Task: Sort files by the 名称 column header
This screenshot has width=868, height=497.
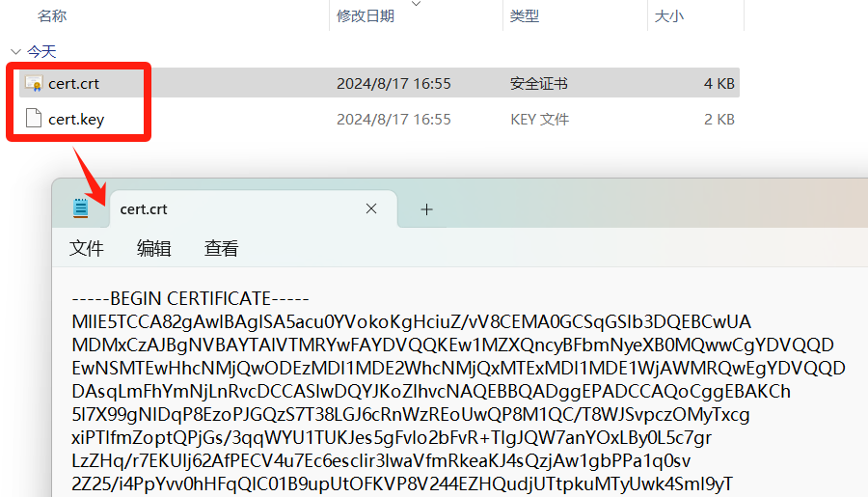Action: pos(52,16)
